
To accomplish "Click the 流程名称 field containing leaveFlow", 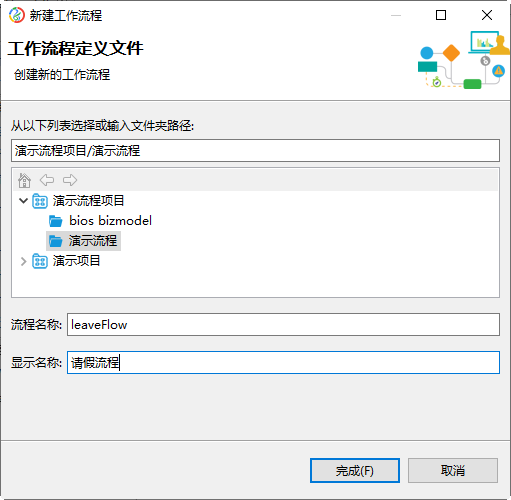I will click(x=283, y=324).
